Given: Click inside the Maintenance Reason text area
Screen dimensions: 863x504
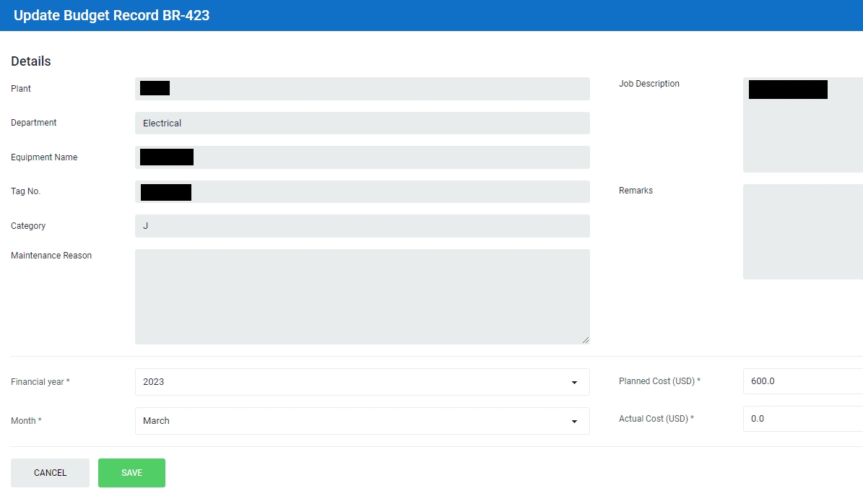Looking at the screenshot, I should [361, 296].
